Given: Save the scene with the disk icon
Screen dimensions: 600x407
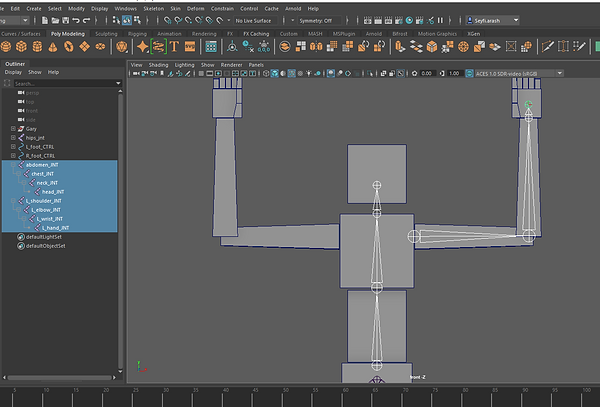Looking at the screenshot, I should click(x=65, y=20).
